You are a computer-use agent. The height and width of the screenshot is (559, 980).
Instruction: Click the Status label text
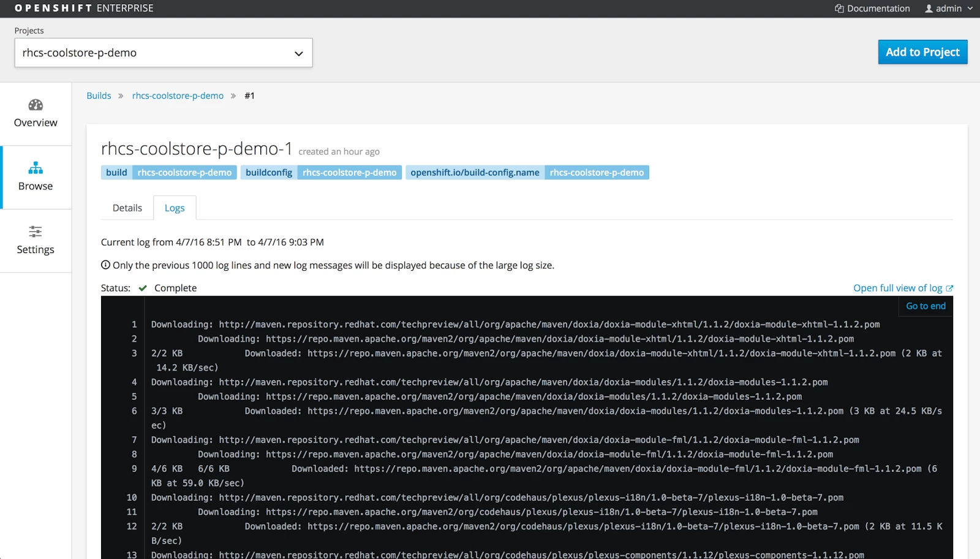click(116, 288)
